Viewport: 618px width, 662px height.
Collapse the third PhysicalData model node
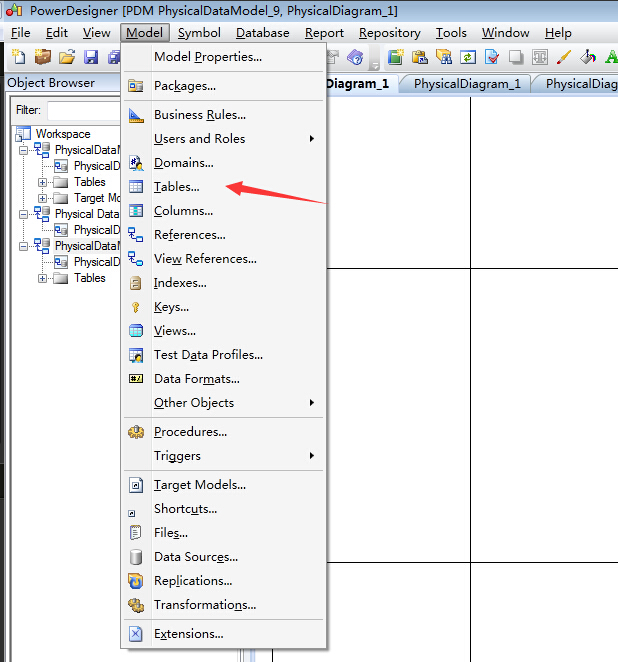(x=24, y=246)
